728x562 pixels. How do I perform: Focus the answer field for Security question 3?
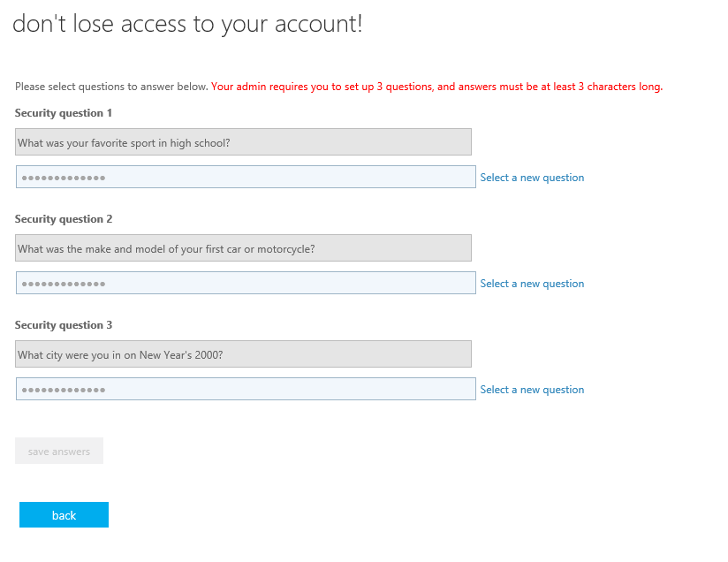pos(246,389)
